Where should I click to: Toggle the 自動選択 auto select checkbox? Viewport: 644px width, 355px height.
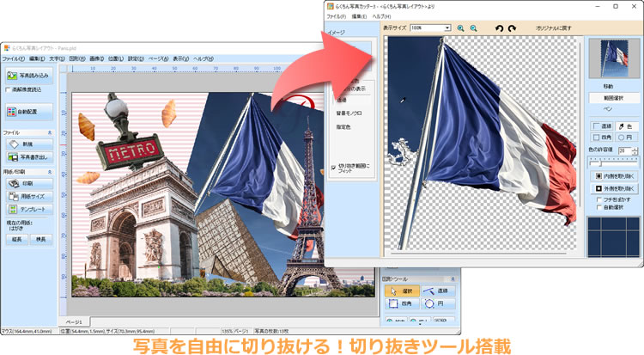point(599,207)
